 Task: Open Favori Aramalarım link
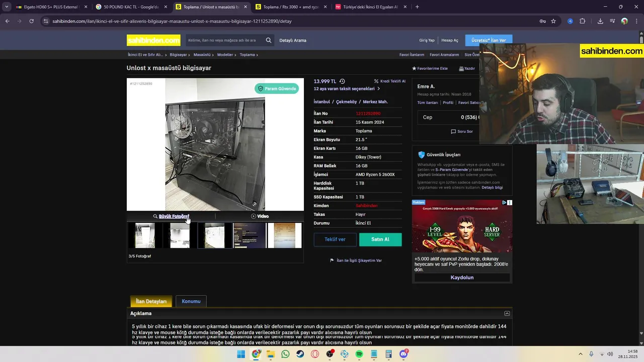coord(444,54)
